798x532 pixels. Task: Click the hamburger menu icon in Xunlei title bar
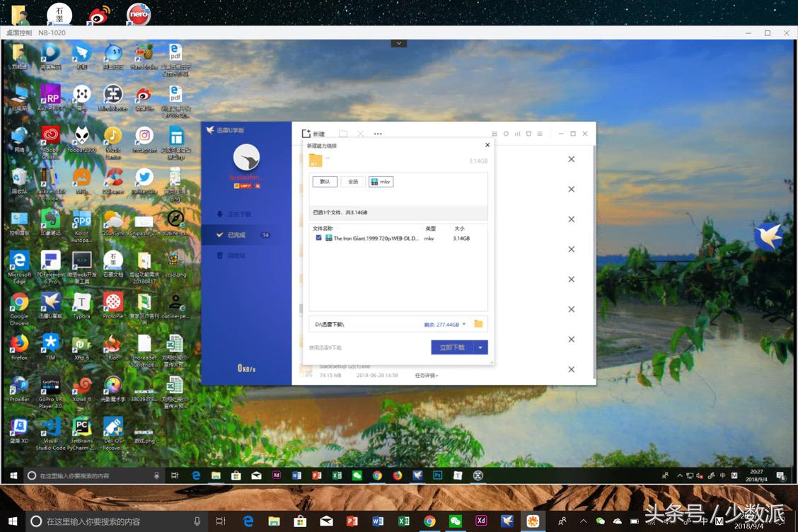coord(540,134)
